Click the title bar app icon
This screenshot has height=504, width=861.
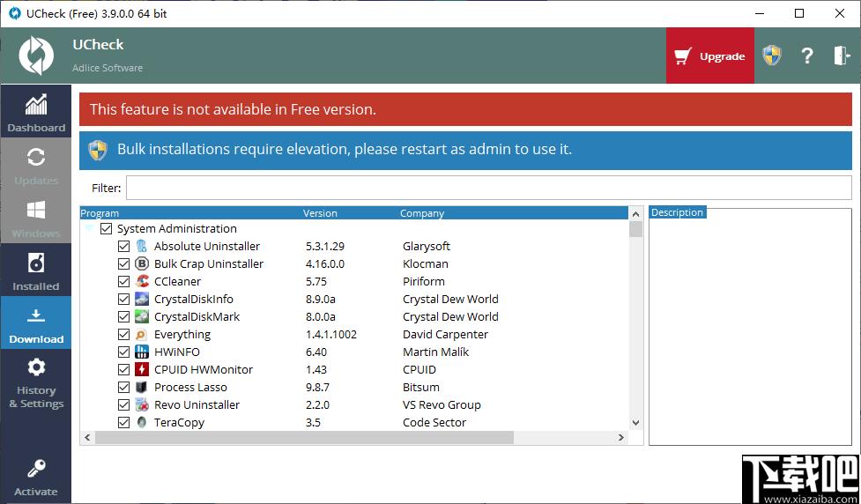coord(15,13)
